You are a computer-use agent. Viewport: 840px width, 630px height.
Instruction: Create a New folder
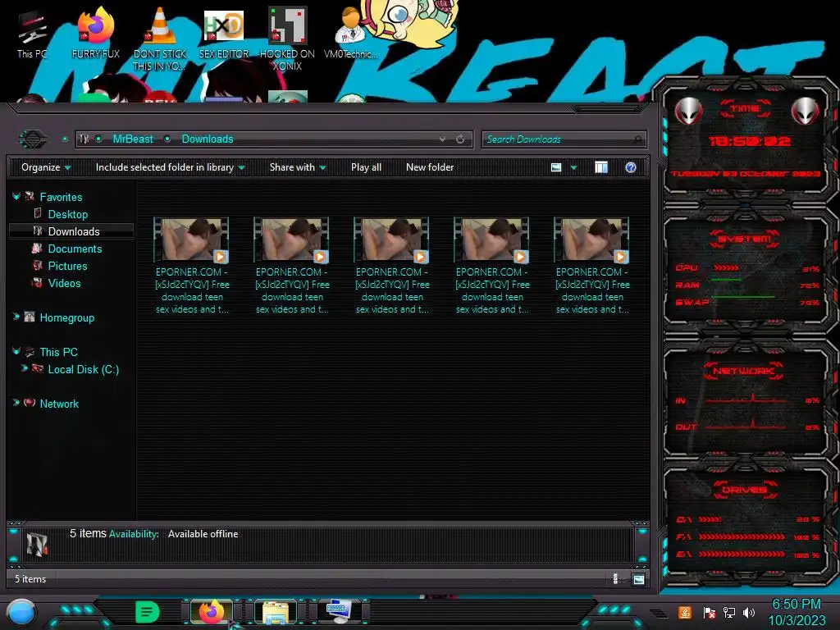[x=430, y=167]
